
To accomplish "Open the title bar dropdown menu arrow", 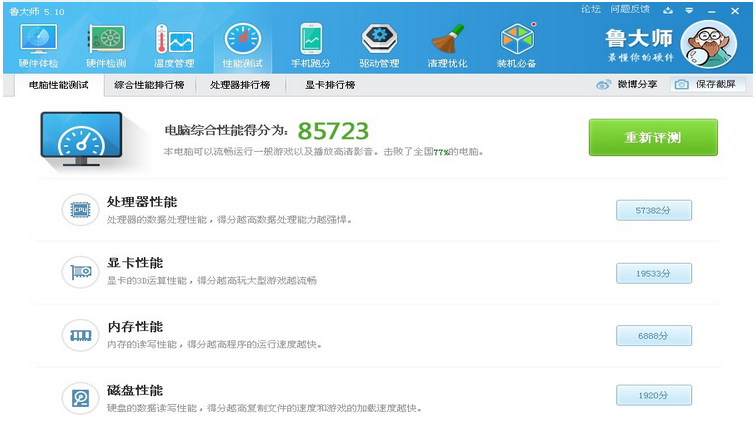I will (x=689, y=11).
